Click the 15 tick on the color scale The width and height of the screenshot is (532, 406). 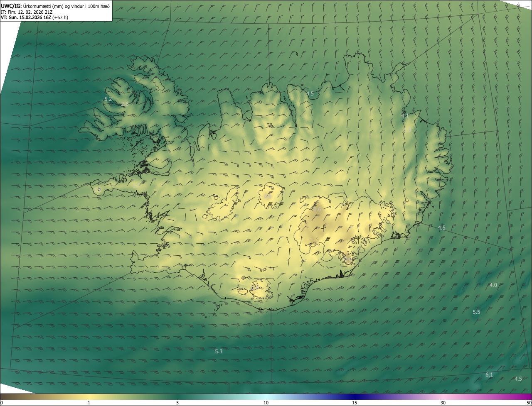pos(355,403)
